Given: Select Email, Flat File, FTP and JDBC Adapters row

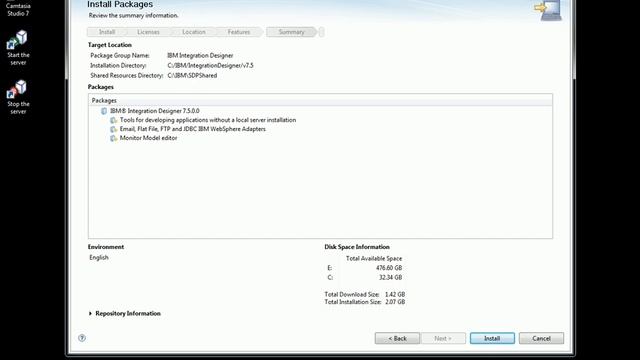Looking at the screenshot, I should 193,129.
